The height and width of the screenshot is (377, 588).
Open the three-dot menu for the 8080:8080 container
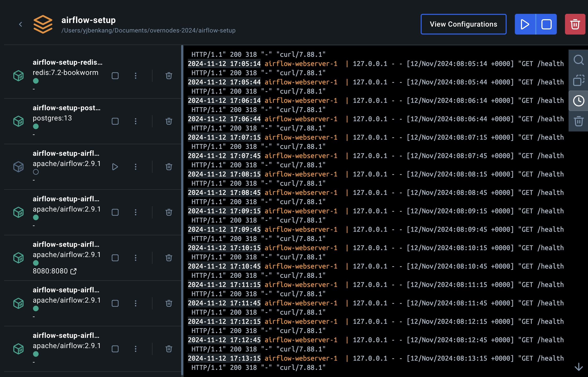coord(136,258)
